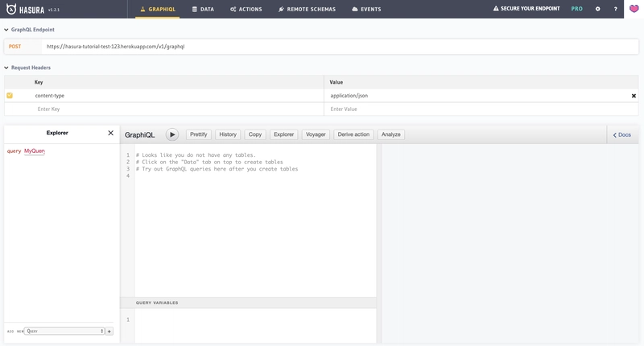Click the POST method label
This screenshot has width=644, height=346.
click(15, 47)
